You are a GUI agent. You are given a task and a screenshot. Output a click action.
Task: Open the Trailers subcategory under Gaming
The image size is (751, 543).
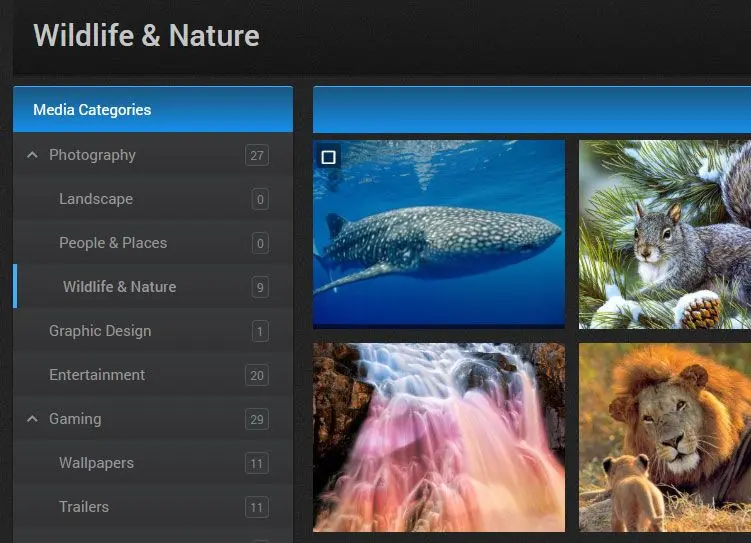pyautogui.click(x=84, y=507)
